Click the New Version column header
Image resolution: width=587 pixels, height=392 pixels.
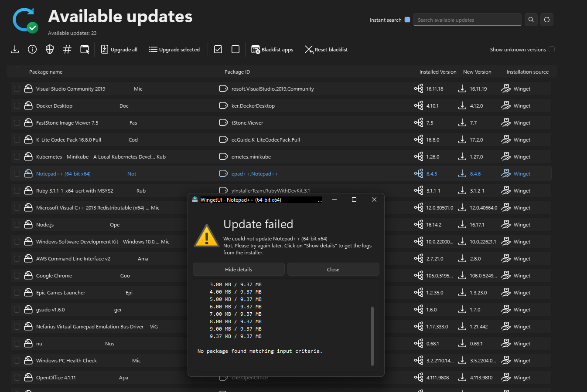click(x=477, y=71)
